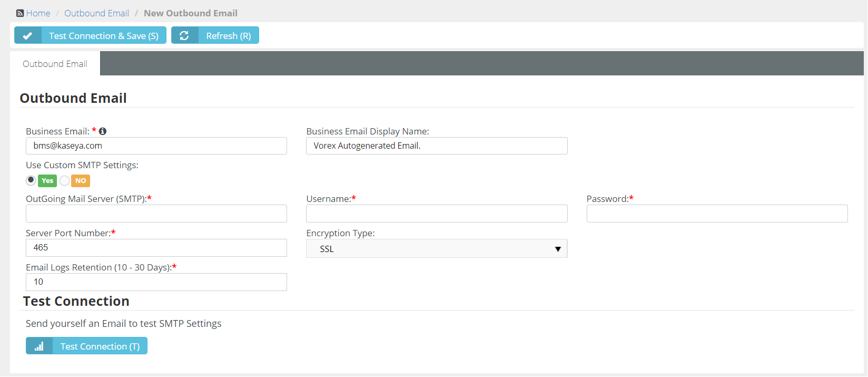
Task: Select the No radio button for custom SMTP
Action: point(64,180)
